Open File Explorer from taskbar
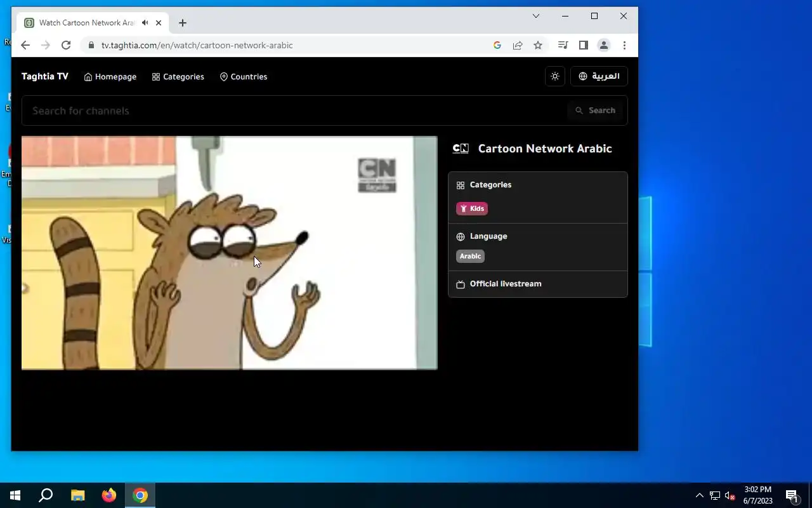The width and height of the screenshot is (812, 508). coord(77,495)
